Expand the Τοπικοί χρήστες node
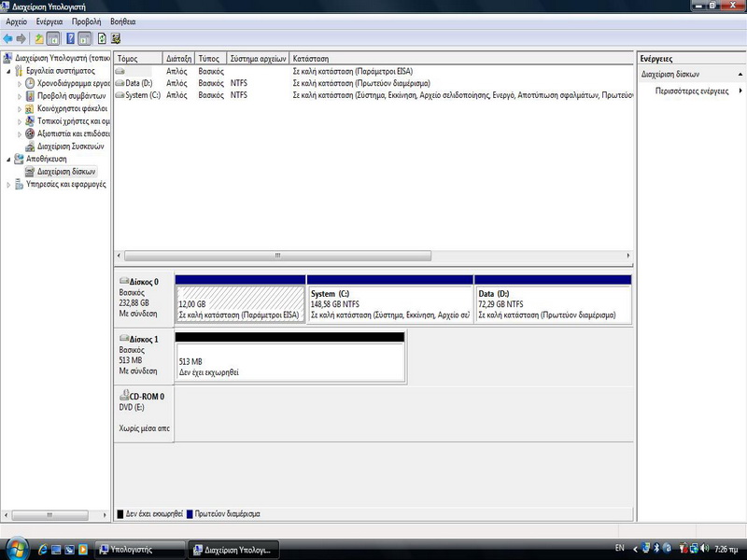The width and height of the screenshot is (747, 560). pyautogui.click(x=20, y=121)
